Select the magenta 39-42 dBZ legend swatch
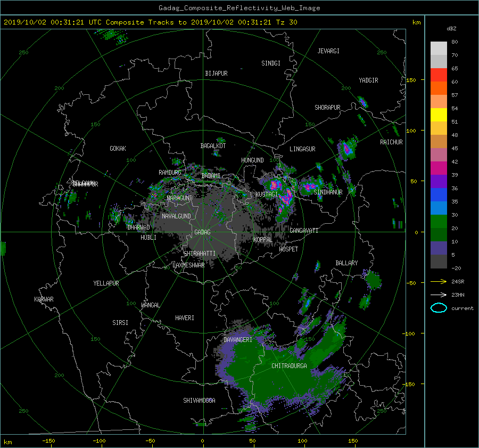Viewport: 479px width, 448px height. pos(439,168)
